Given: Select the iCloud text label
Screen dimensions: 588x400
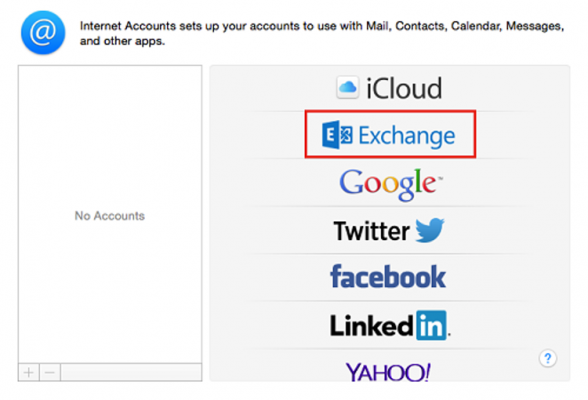Looking at the screenshot, I should [x=404, y=88].
